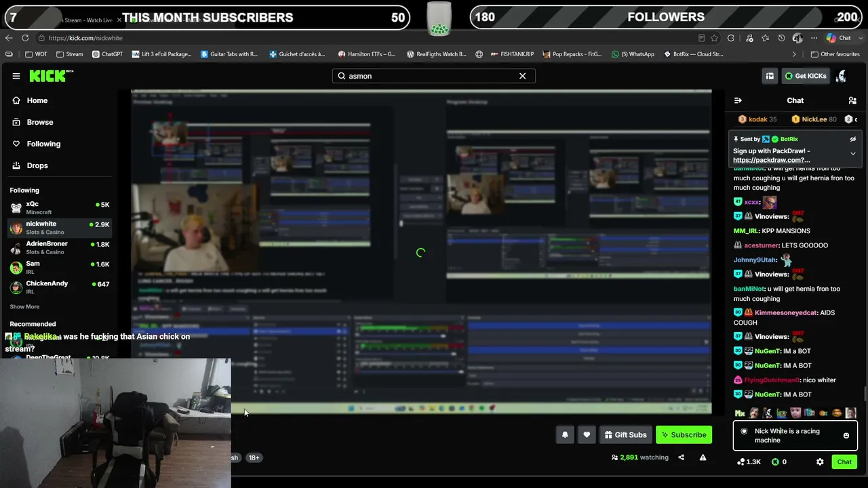This screenshot has height=488, width=868.
Task: Go back in the browser
Action: coord(9,38)
